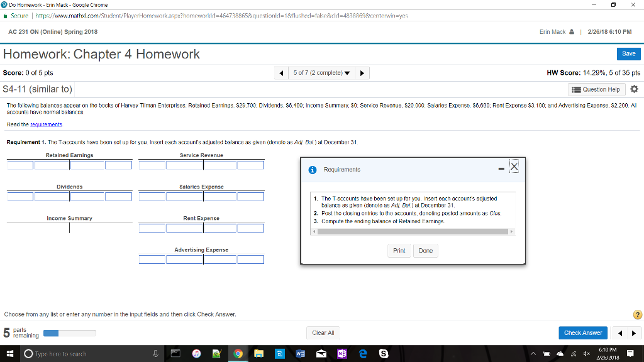Open Microsoft Word from taskbar

coord(300,353)
